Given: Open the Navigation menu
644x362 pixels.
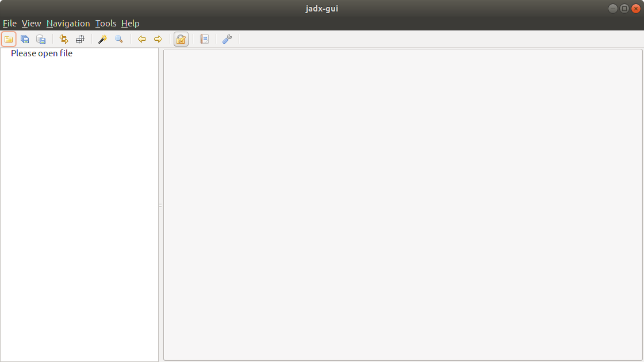Looking at the screenshot, I should [x=68, y=23].
